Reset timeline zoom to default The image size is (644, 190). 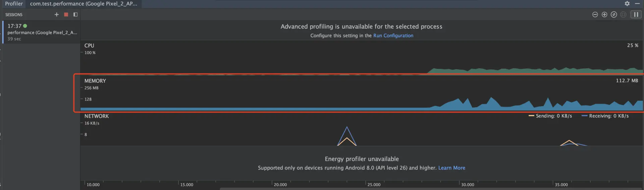point(614,14)
